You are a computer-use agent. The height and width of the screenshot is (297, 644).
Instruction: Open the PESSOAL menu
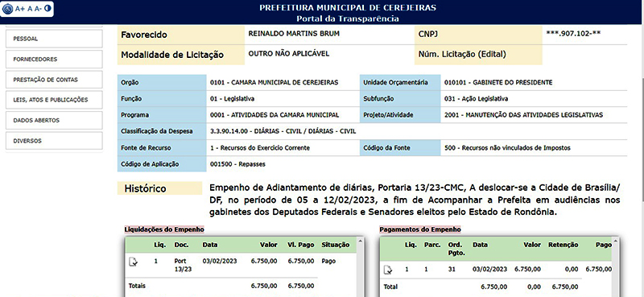54,39
